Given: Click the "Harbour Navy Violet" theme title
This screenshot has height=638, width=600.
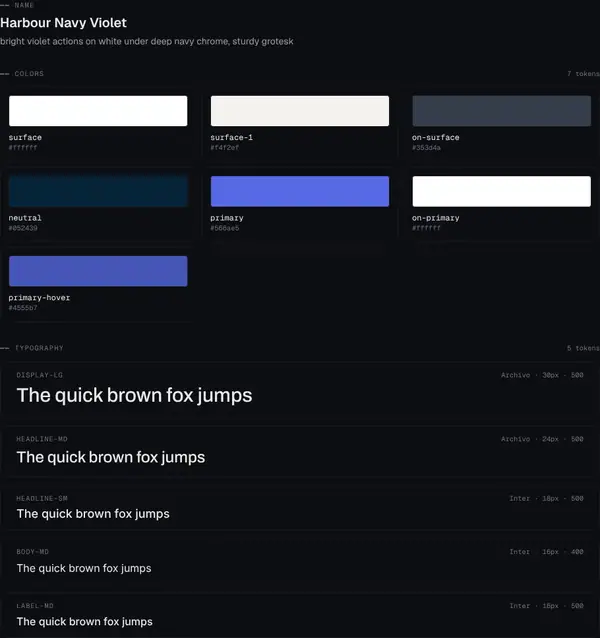Looking at the screenshot, I should (x=63, y=23).
